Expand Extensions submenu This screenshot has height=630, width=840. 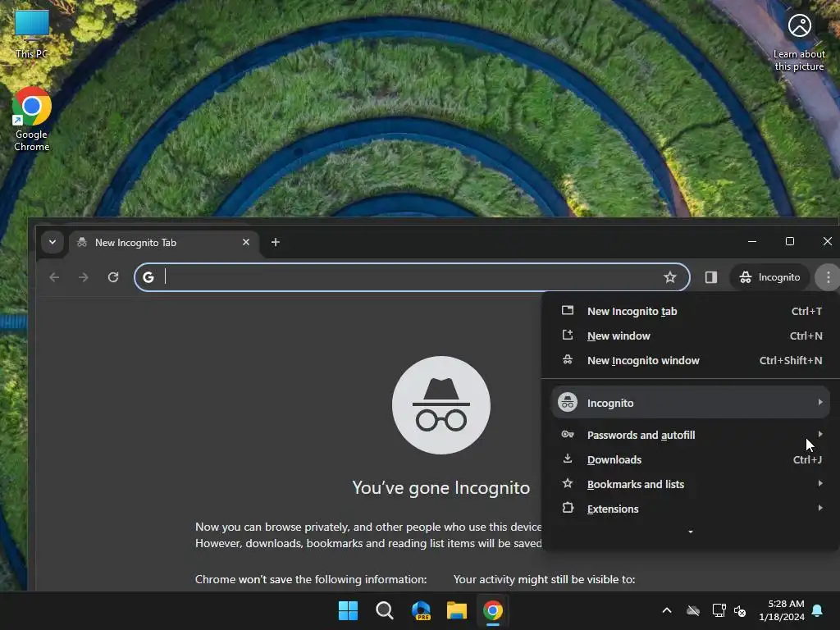[691, 509]
